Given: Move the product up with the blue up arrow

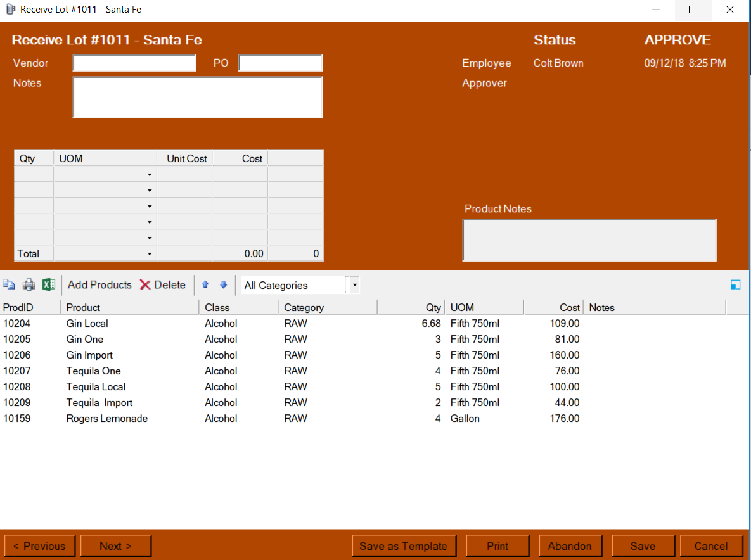Looking at the screenshot, I should pos(205,285).
